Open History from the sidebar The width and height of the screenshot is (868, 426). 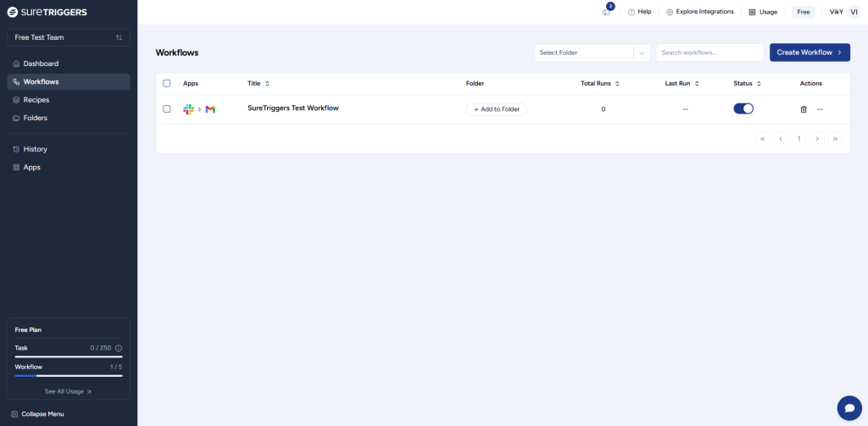[x=36, y=149]
